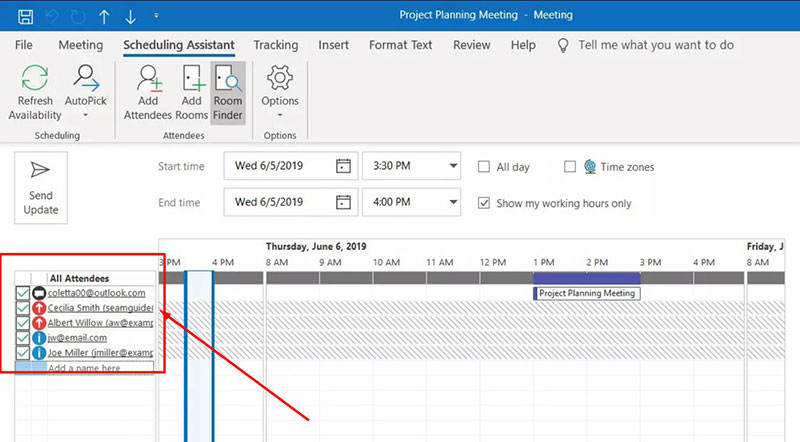This screenshot has height=442, width=800.
Task: Go to previous item with up arrow
Action: coord(104,17)
